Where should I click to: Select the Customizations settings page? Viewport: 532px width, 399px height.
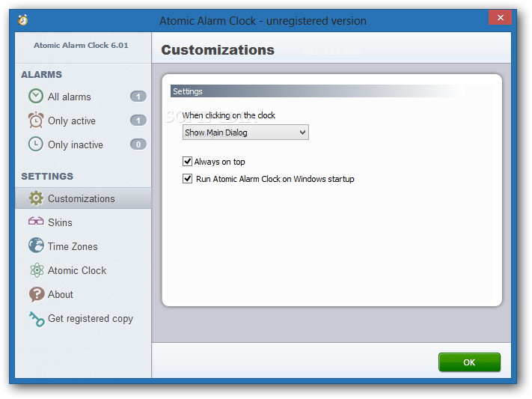(x=83, y=198)
